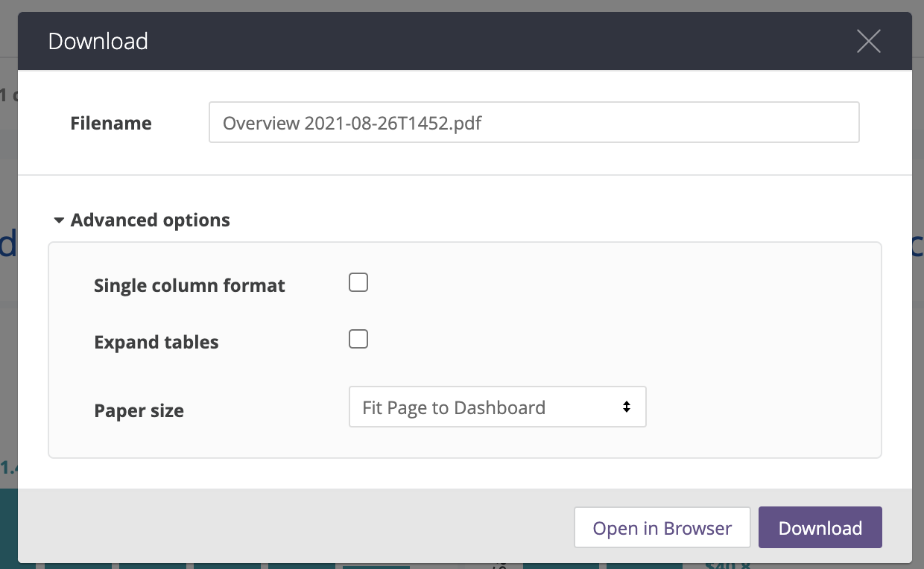The width and height of the screenshot is (924, 569).
Task: Enable the Single column format checkbox
Action: [358, 283]
